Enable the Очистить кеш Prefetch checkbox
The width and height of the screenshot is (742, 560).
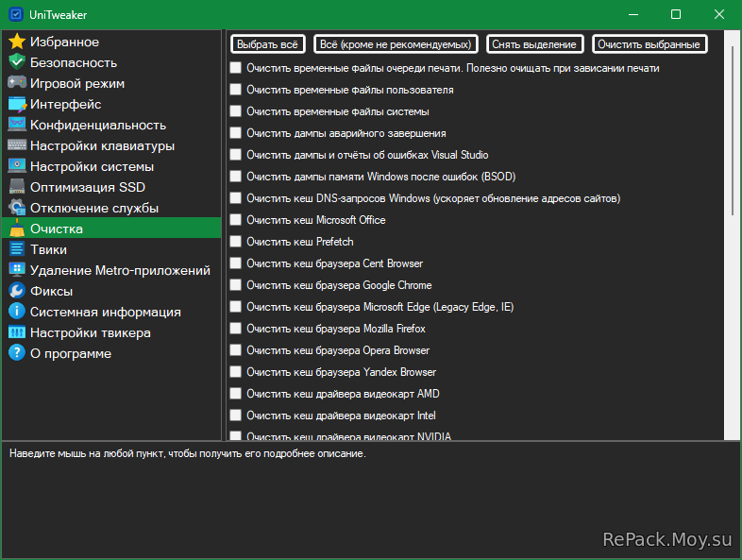236,242
